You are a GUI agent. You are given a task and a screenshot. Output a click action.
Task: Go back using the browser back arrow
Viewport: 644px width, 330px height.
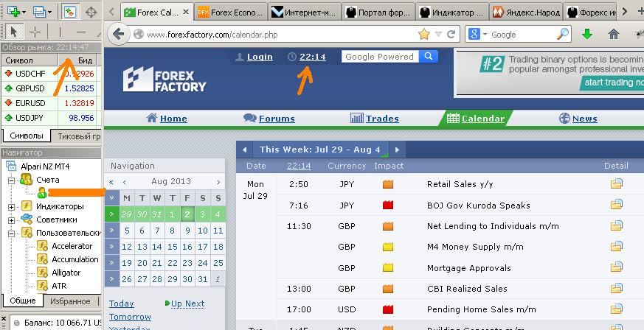click(x=118, y=34)
